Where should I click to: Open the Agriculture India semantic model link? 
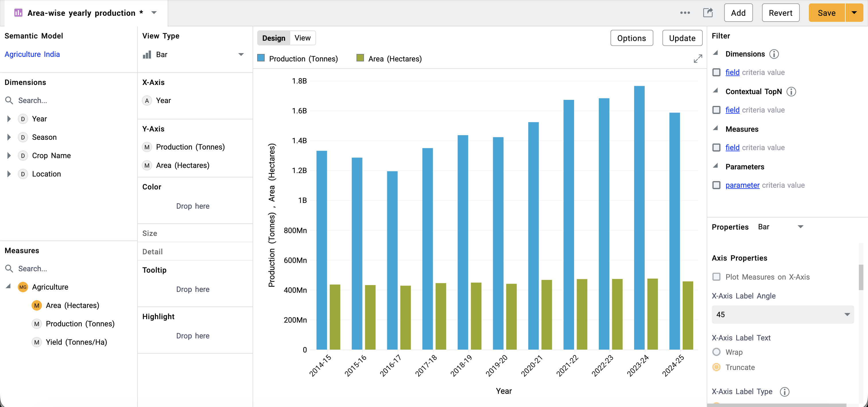32,54
